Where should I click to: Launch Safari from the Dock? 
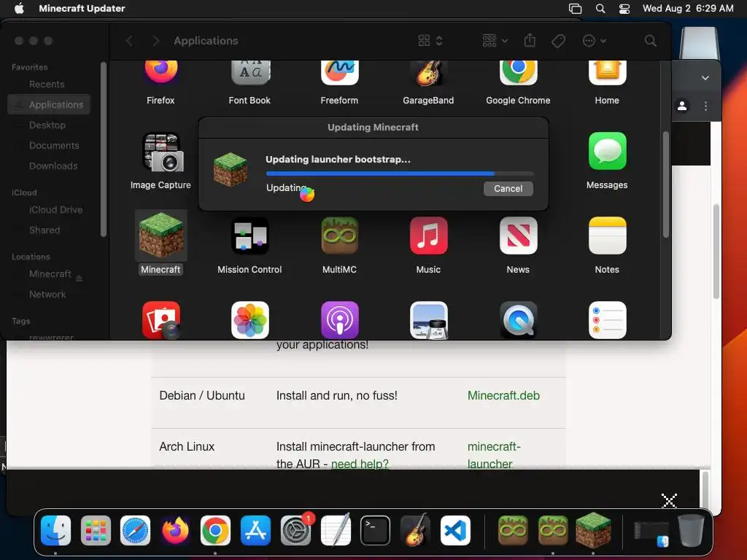click(135, 531)
